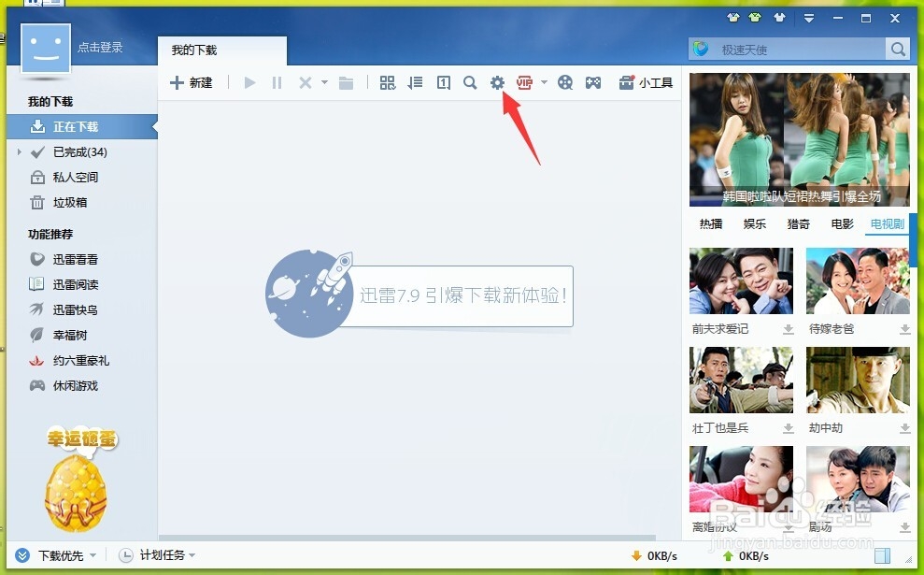Open the 待嫁老爸 thumbnail
Viewport: 924px width, 575px height.
[858, 280]
